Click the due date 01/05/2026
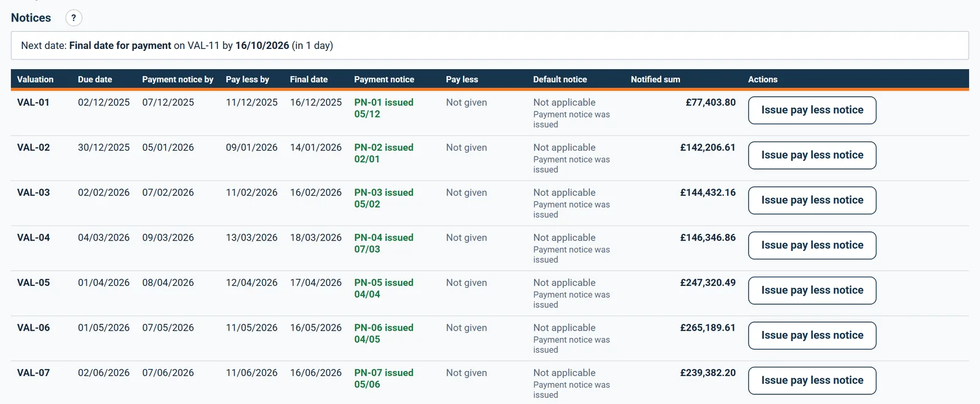This screenshot has height=404, width=980. 104,327
